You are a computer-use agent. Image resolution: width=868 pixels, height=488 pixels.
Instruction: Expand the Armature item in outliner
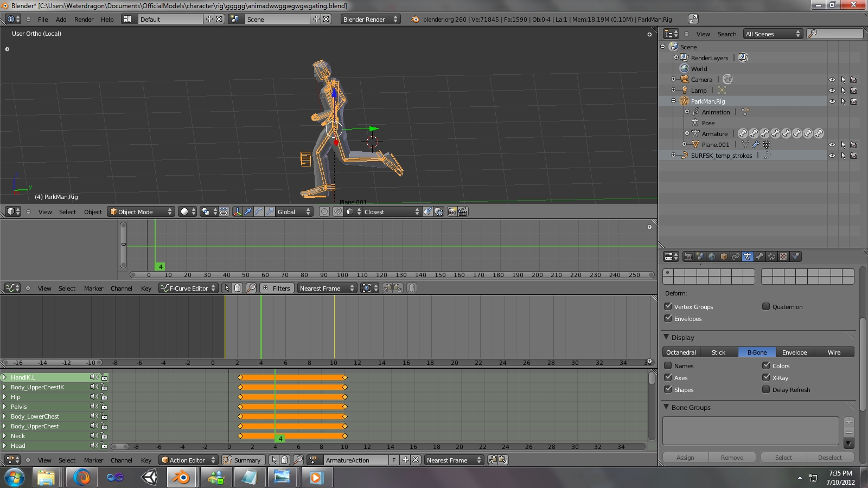[687, 133]
